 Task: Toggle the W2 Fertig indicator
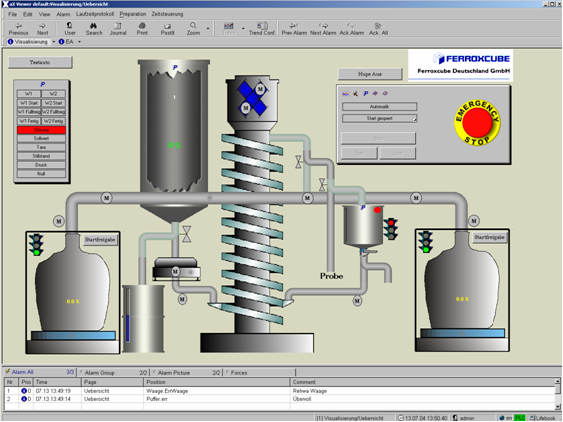[53, 121]
